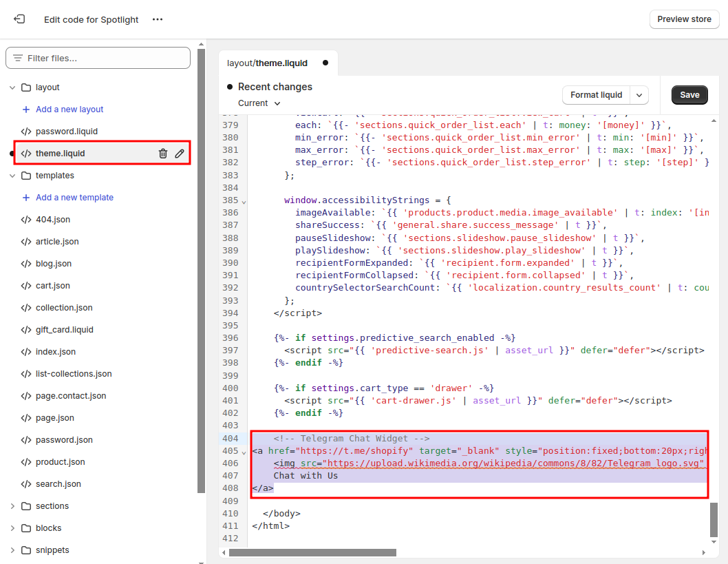
Task: Delete theme.liquid using trash icon
Action: [163, 154]
